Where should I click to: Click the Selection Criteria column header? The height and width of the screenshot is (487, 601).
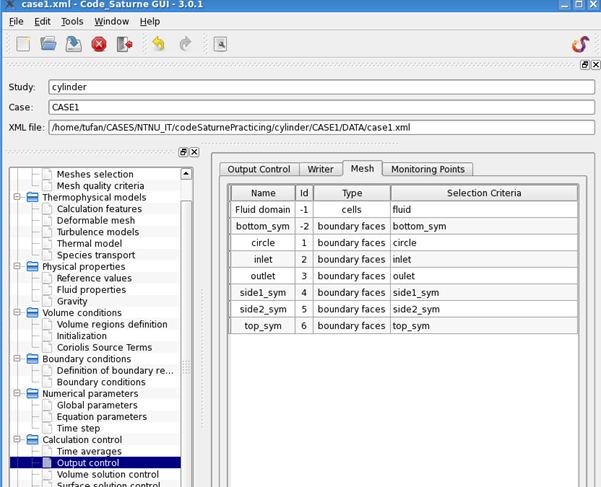tap(484, 193)
